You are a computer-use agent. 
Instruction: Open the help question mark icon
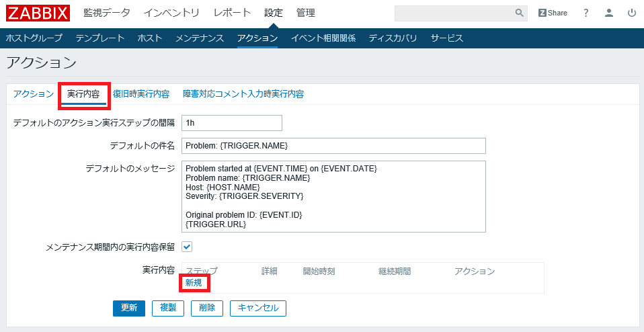(x=586, y=13)
